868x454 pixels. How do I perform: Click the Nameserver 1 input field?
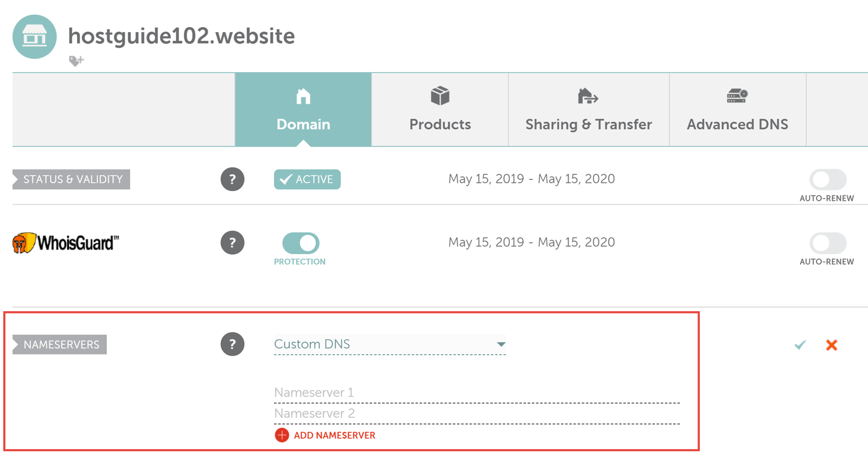coord(477,393)
